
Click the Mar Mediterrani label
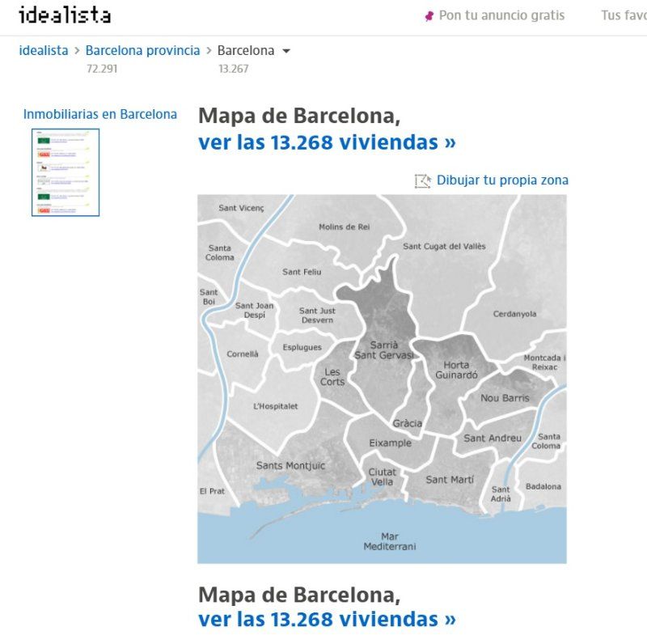click(390, 541)
